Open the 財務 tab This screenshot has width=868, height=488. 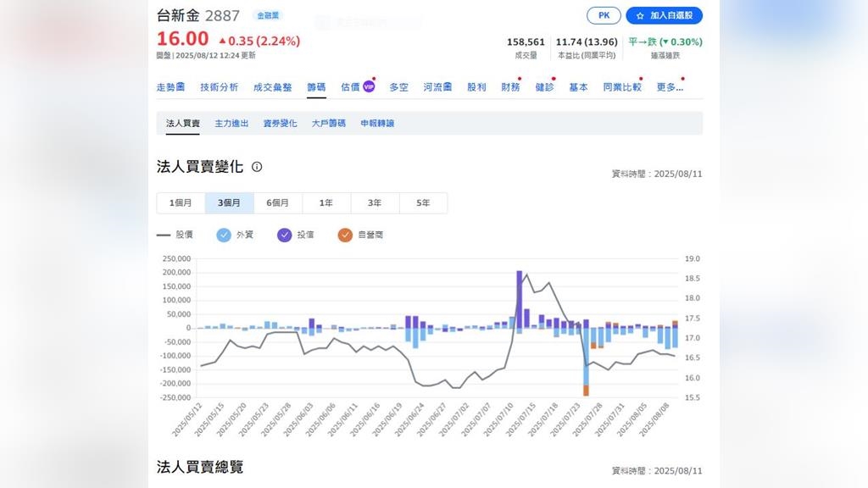510,87
